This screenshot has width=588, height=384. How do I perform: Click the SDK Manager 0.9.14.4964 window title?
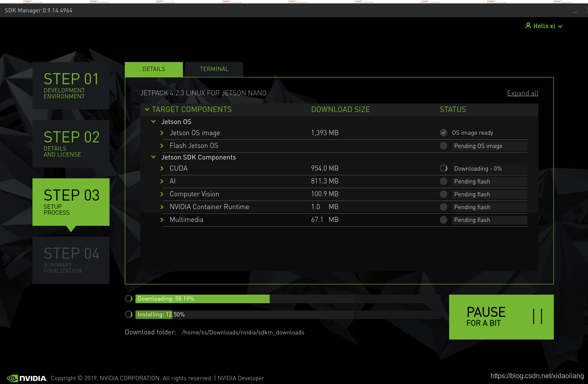38,10
